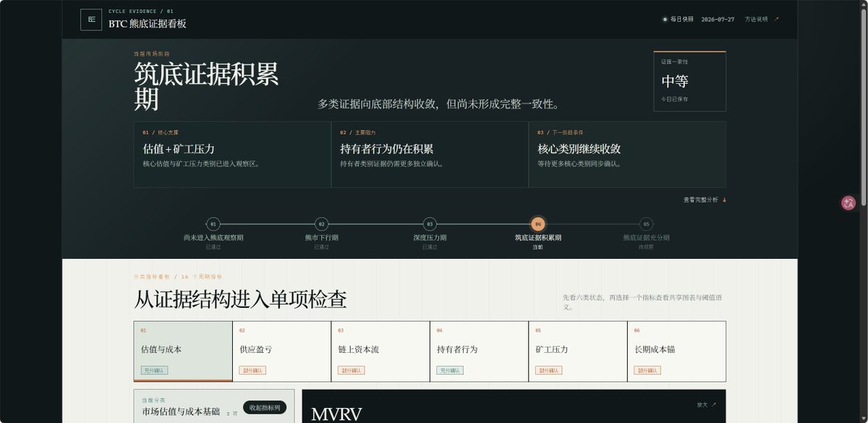Viewport: 868px width, 423px height.
Task: Select current timeline step 04 marker
Action: coord(537,224)
